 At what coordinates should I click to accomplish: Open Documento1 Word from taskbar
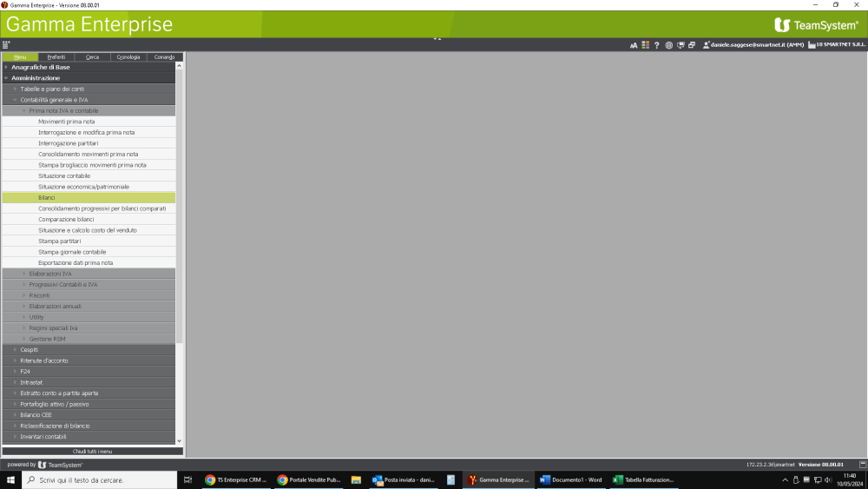tap(571, 479)
